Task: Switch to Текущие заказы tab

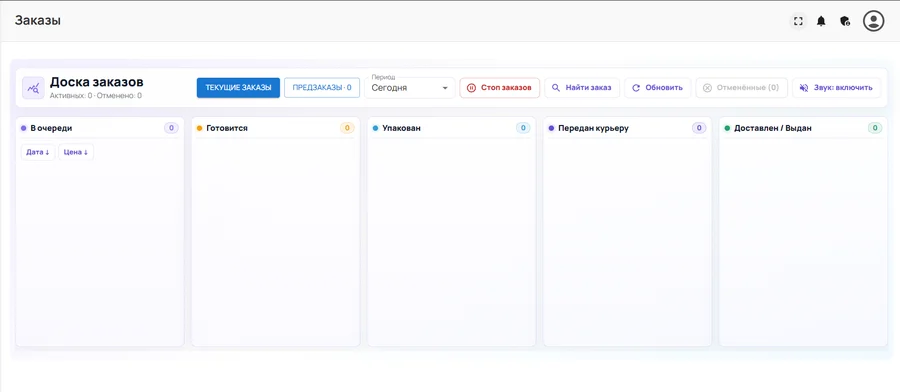Action: point(238,88)
